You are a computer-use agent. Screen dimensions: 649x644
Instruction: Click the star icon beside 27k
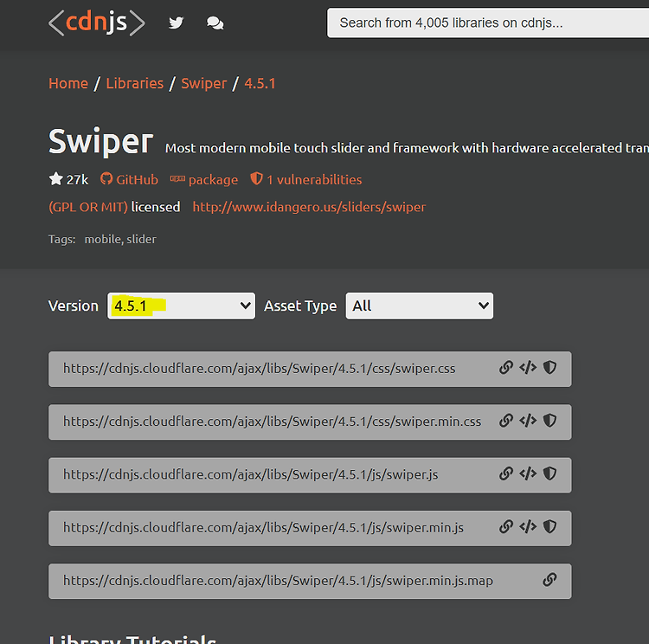click(x=55, y=179)
